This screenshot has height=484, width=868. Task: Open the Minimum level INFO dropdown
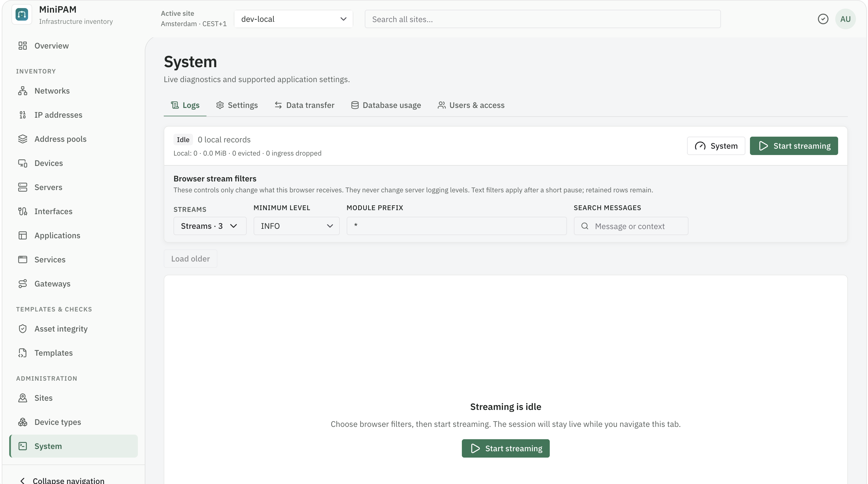point(296,226)
